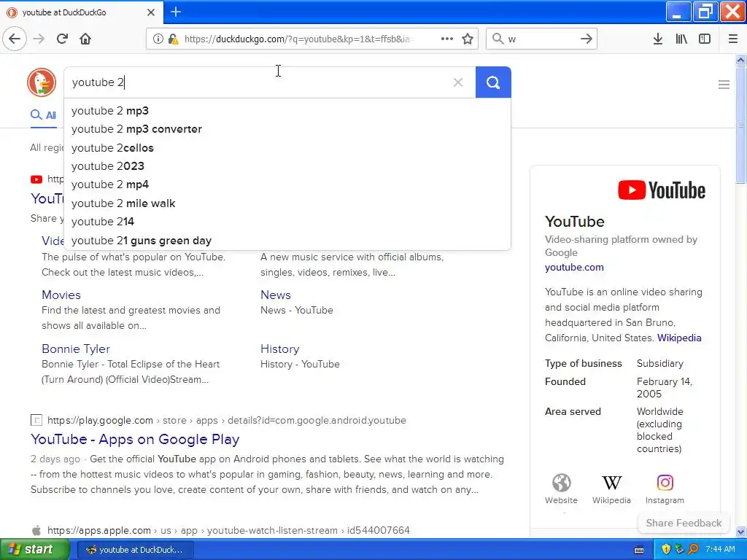Open youtube.com link in info panel
Viewport: 747px width, 560px height.
click(574, 267)
